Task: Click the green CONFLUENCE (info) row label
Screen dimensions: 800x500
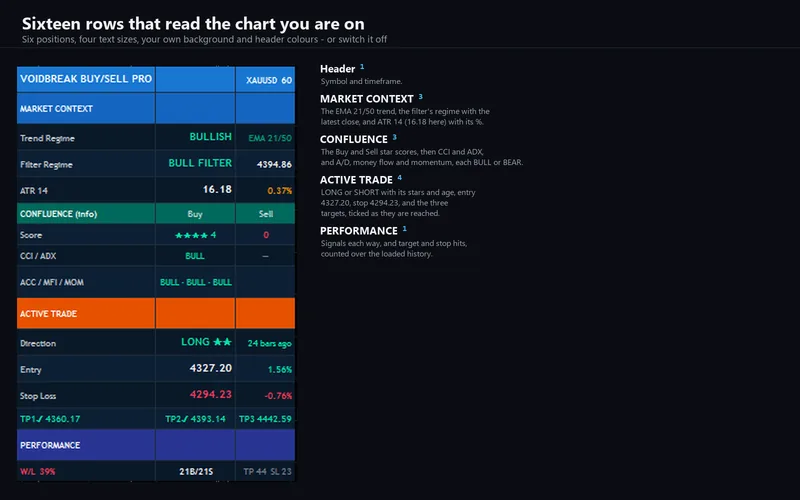Action: [58, 214]
